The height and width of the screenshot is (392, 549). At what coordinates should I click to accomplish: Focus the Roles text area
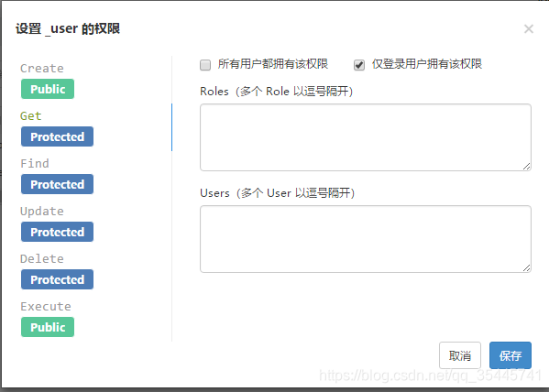click(x=366, y=137)
